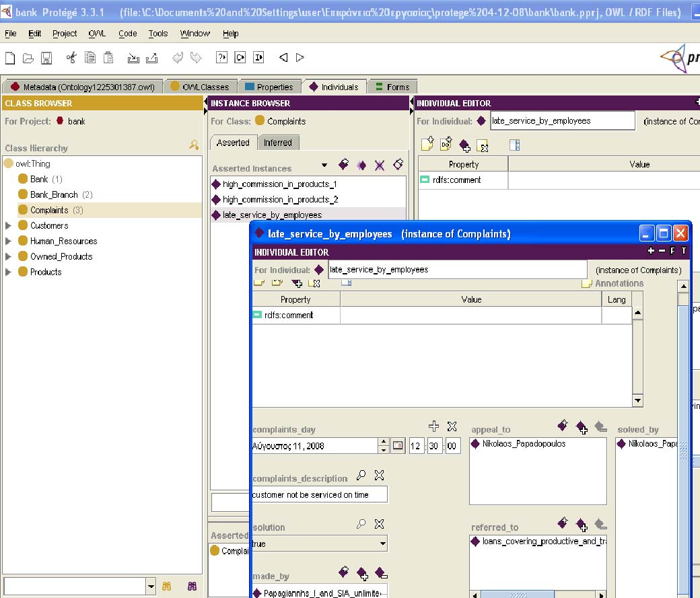Click the Undo arrow in the toolbar
700x598 pixels.
coord(178,58)
